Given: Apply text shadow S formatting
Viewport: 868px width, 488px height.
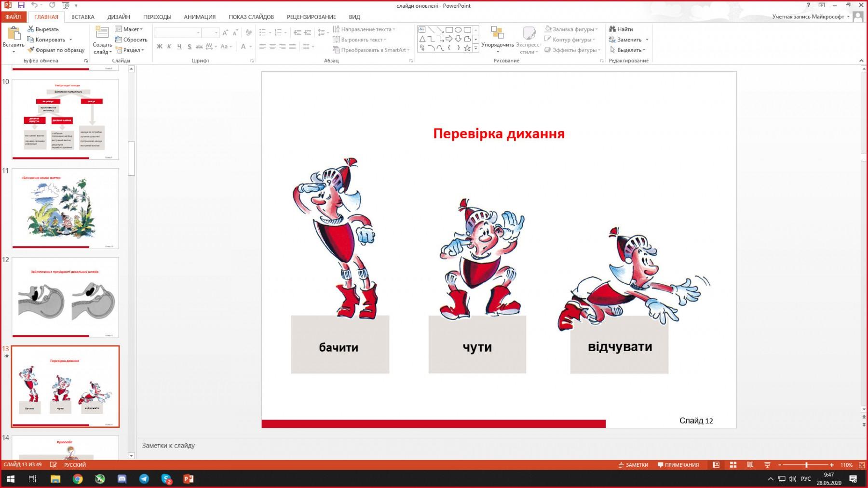Looking at the screenshot, I should click(190, 47).
